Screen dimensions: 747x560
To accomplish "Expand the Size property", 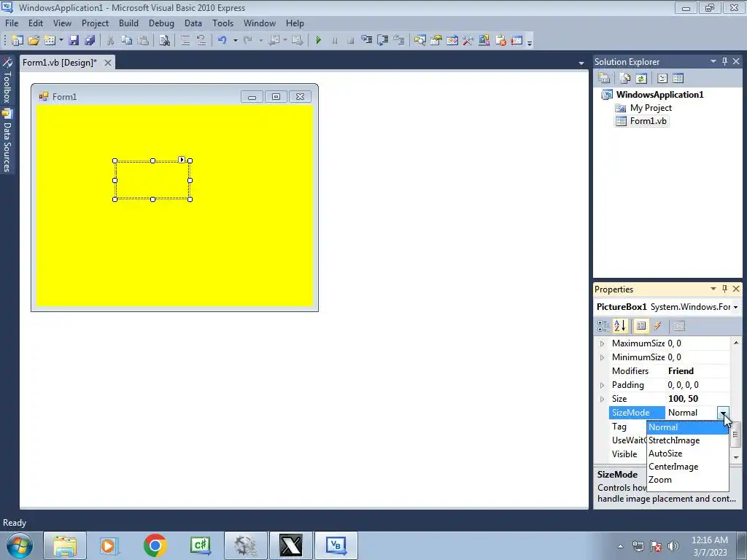I will pyautogui.click(x=602, y=399).
